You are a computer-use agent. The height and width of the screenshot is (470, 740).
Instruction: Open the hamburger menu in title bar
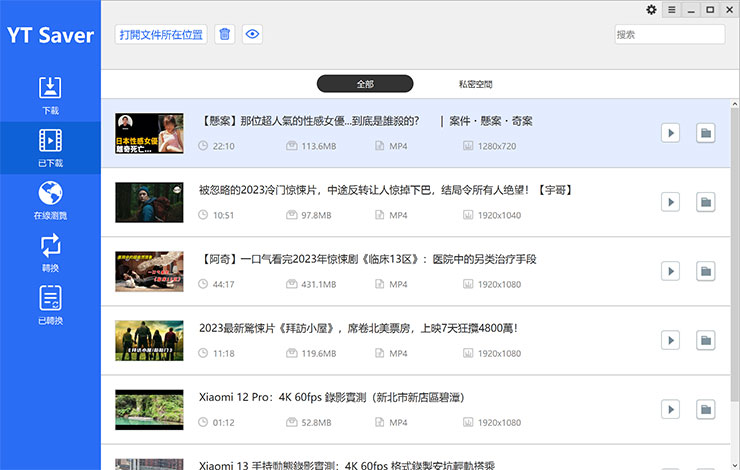point(672,10)
